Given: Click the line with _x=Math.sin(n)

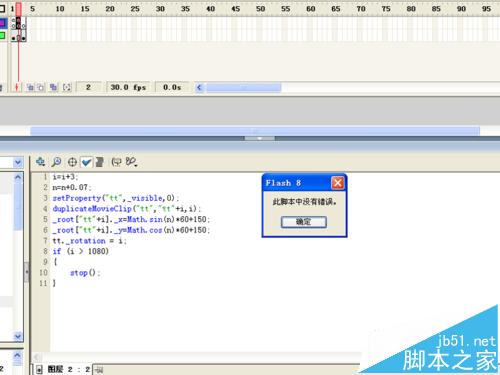Looking at the screenshot, I should (x=131, y=219).
